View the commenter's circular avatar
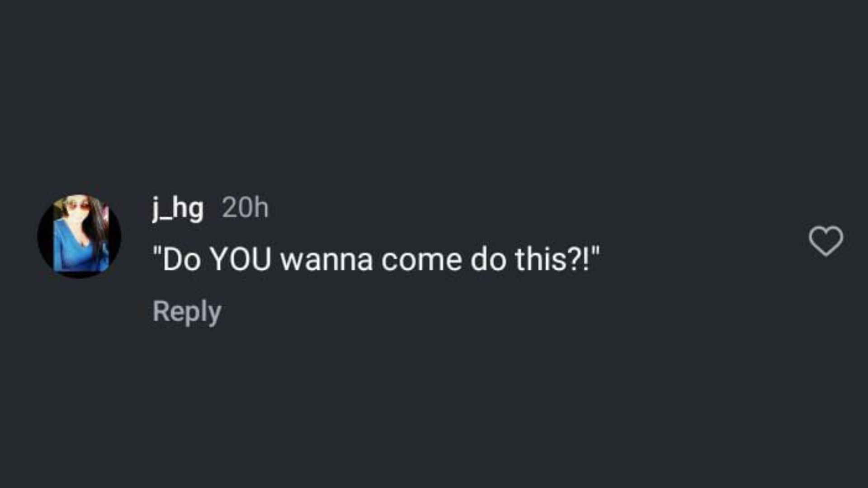 pyautogui.click(x=79, y=236)
